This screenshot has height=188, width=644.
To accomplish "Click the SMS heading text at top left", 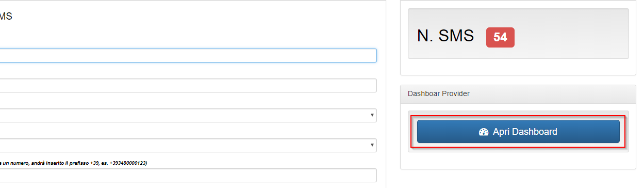I will point(6,17).
